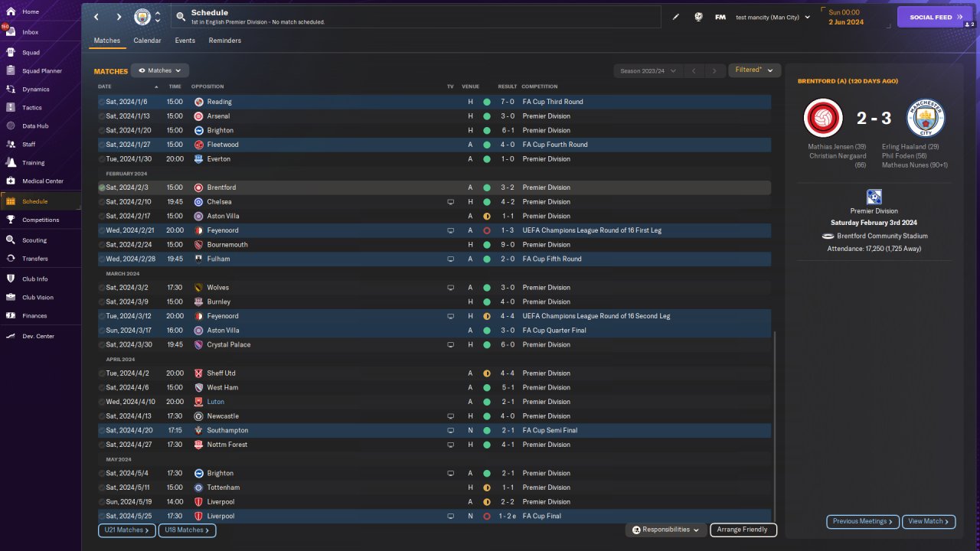Open the Finances icon in sidebar

coord(11,315)
